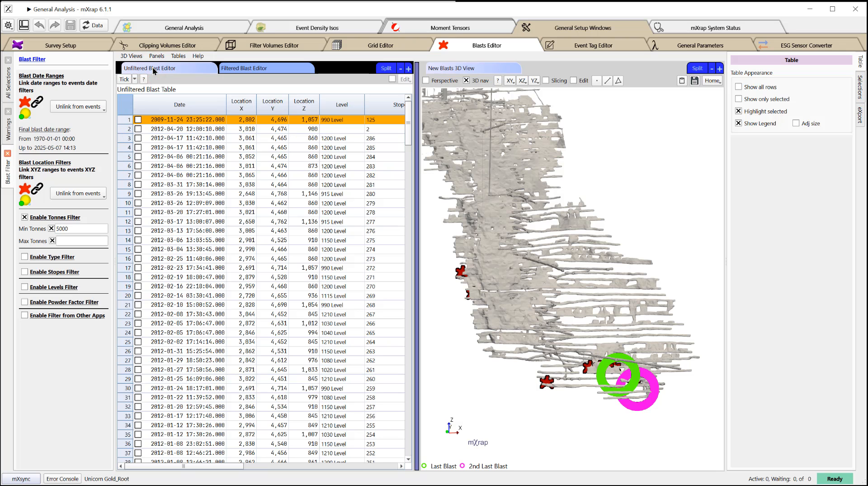Viewport: 868px width, 486px height.
Task: Click the minus button in New Blasts 3D View panel
Action: [x=712, y=68]
